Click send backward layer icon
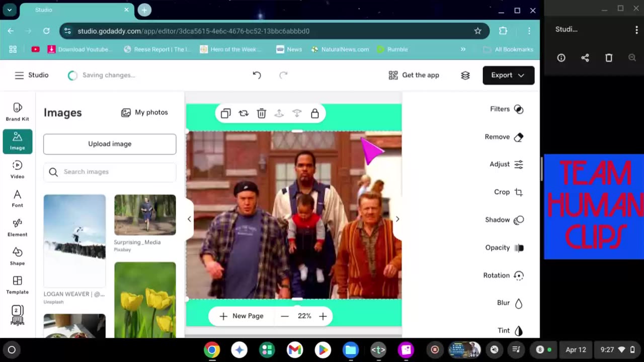644x362 pixels. pos(297,114)
